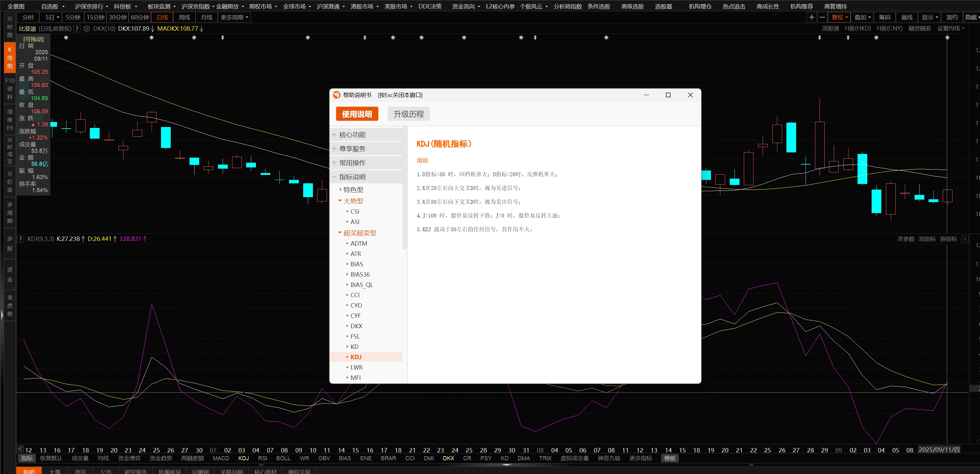Click the 融资融券 link
This screenshot has width=980, height=474.
[x=920, y=28]
